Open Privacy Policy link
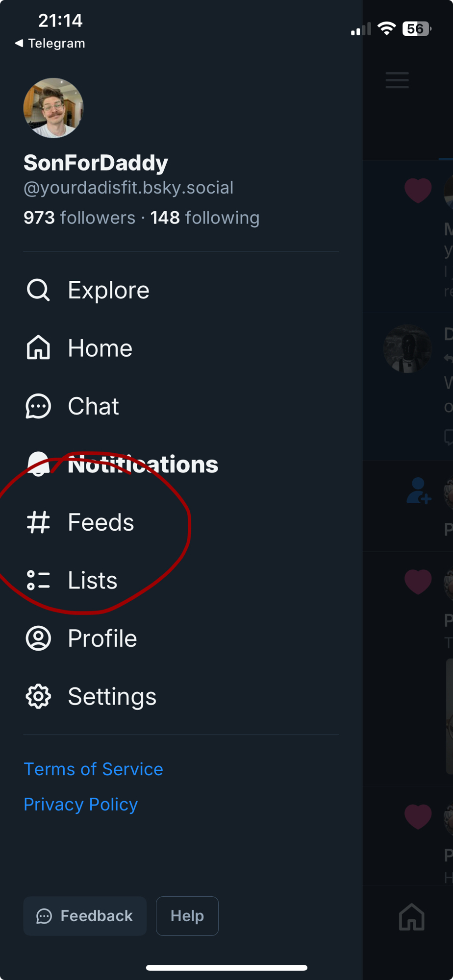This screenshot has height=980, width=453. pyautogui.click(x=81, y=804)
